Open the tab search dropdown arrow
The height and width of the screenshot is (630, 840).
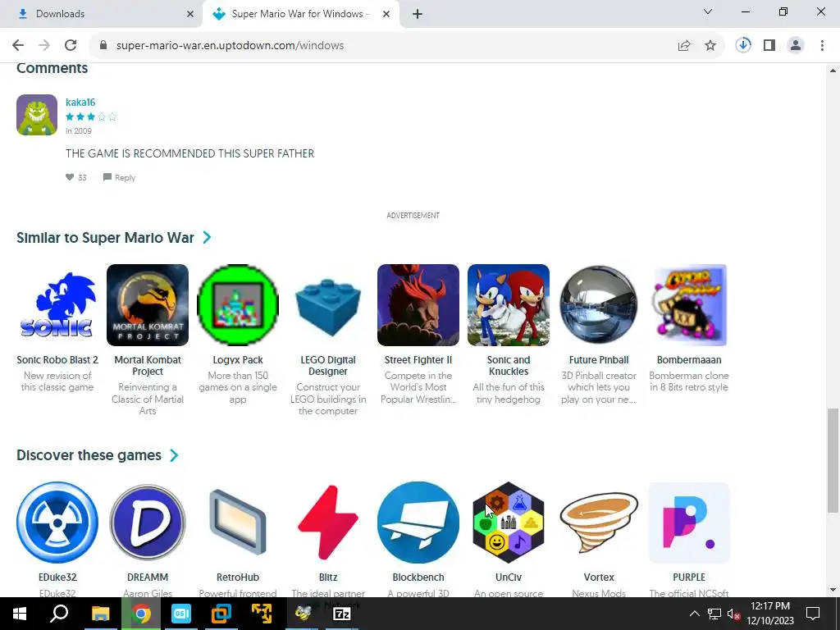click(708, 11)
